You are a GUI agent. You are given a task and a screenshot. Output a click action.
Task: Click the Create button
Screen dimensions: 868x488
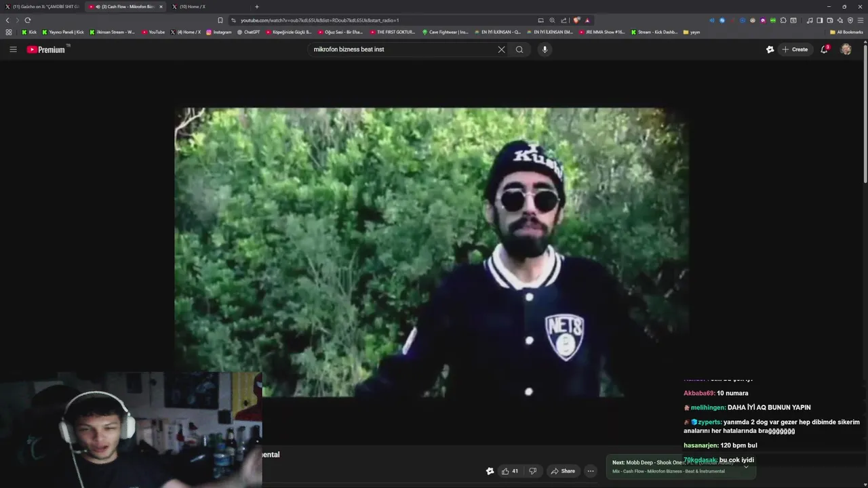[x=795, y=49]
